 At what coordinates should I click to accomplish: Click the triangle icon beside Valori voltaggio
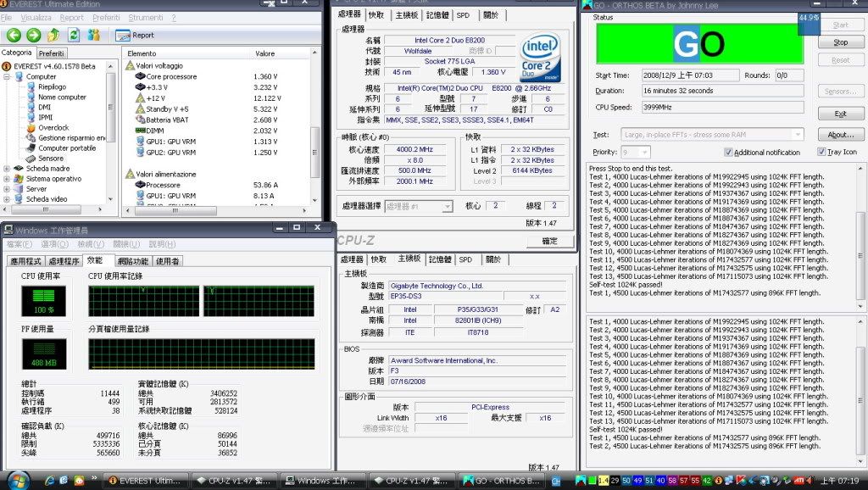click(x=130, y=66)
